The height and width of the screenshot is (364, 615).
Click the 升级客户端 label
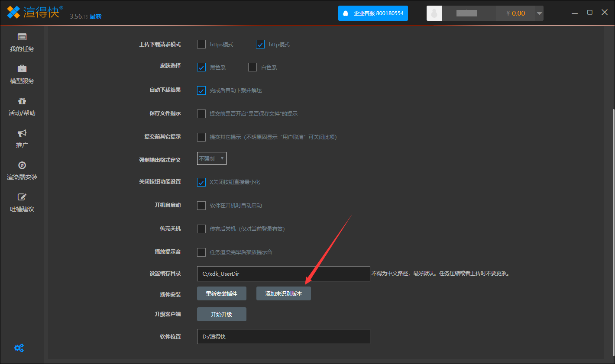click(168, 314)
